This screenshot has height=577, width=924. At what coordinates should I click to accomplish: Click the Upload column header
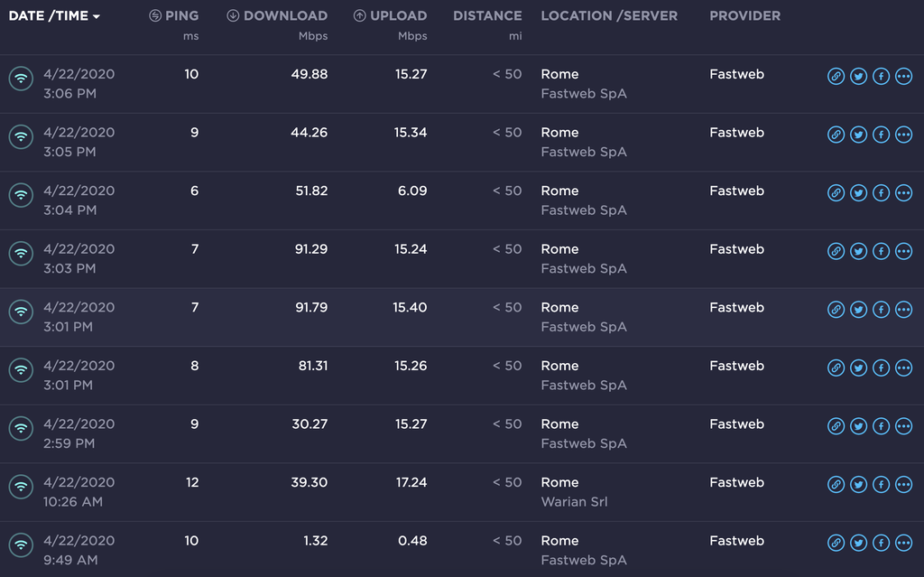[x=390, y=15]
